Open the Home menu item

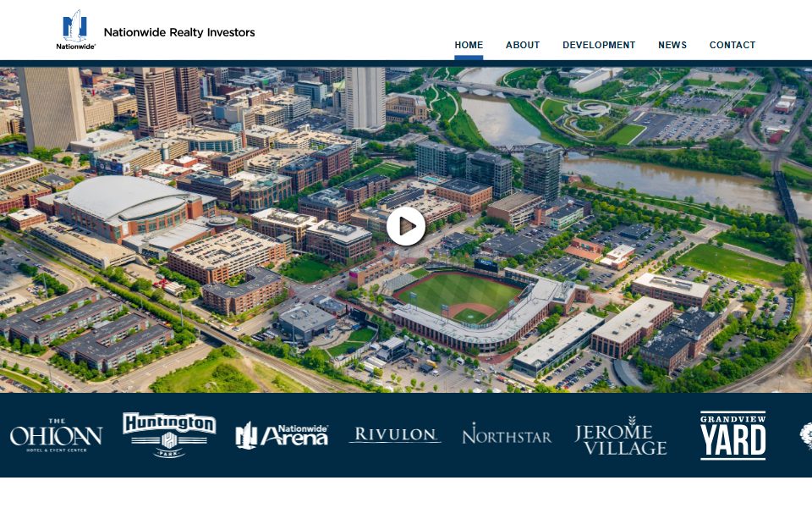point(469,45)
